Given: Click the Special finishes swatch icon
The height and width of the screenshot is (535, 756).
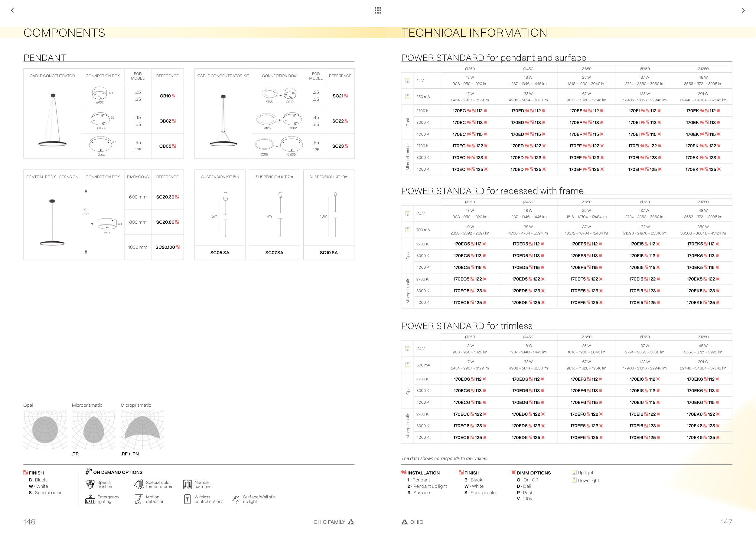Looking at the screenshot, I should pyautogui.click(x=90, y=484).
